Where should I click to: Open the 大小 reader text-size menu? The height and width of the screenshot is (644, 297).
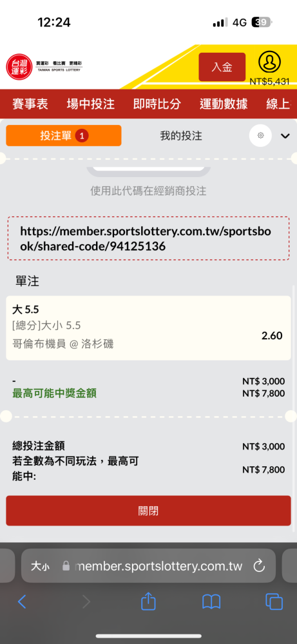[x=40, y=567]
